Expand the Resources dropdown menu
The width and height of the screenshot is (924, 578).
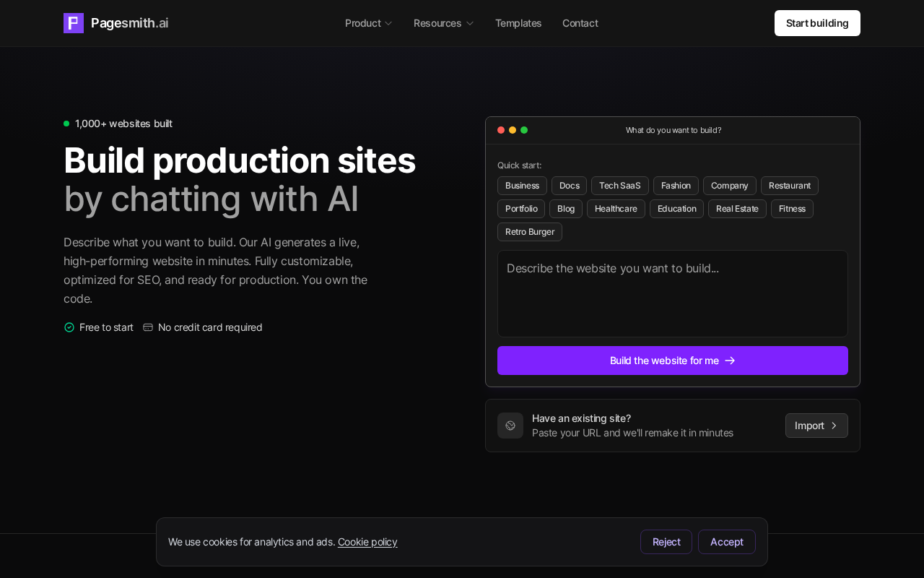pyautogui.click(x=444, y=23)
